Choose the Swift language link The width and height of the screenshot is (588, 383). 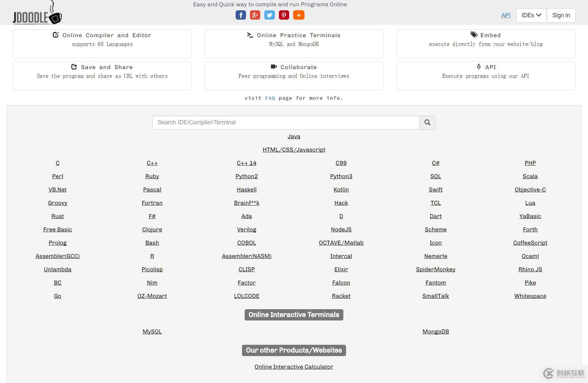pos(436,190)
